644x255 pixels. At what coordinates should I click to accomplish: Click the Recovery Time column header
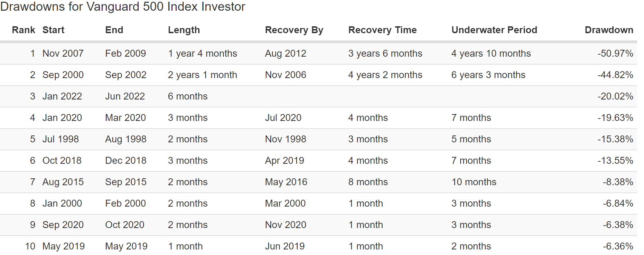pos(382,30)
